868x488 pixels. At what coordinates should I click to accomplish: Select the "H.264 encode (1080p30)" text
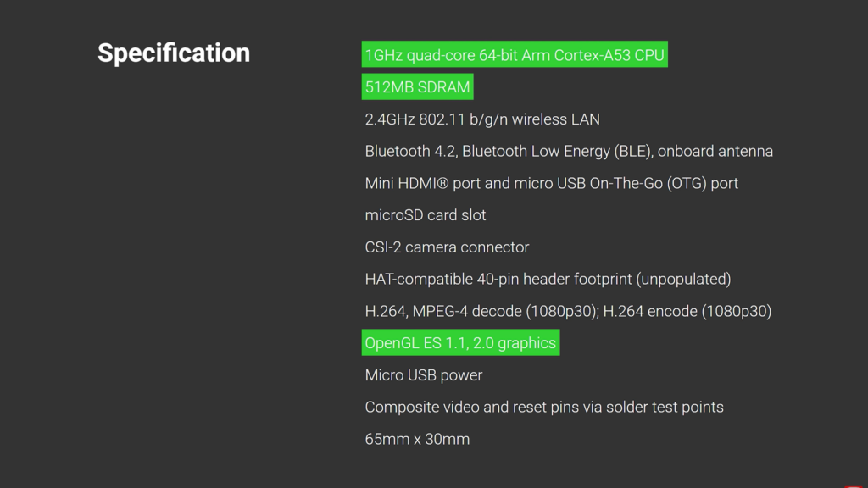click(x=687, y=312)
